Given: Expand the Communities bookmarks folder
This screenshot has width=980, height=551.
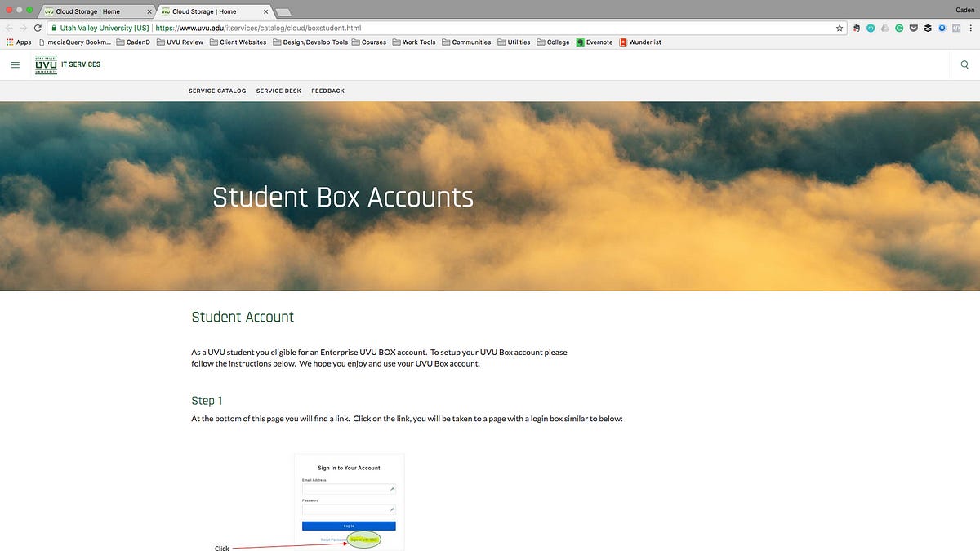Looking at the screenshot, I should click(x=466, y=42).
